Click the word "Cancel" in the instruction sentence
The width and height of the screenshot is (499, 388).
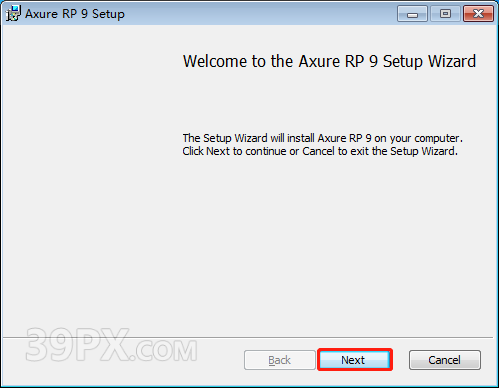click(318, 151)
